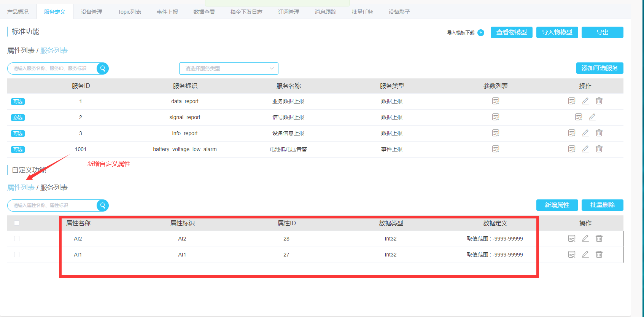Open the 消息跟踪 tab

(326, 12)
